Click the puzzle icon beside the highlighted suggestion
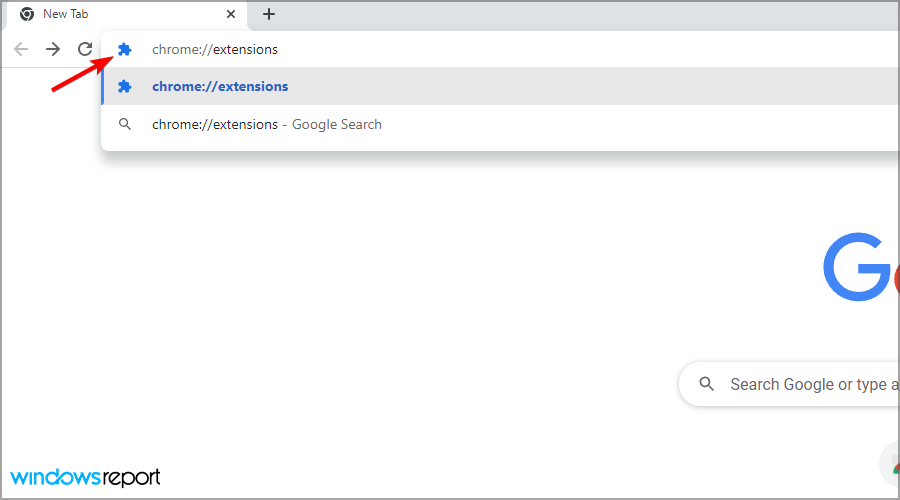 point(125,87)
